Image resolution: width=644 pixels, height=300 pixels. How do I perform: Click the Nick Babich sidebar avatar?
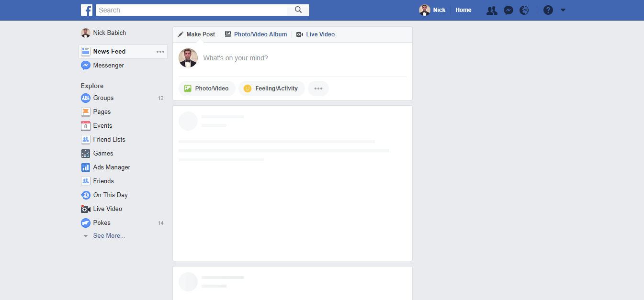86,33
